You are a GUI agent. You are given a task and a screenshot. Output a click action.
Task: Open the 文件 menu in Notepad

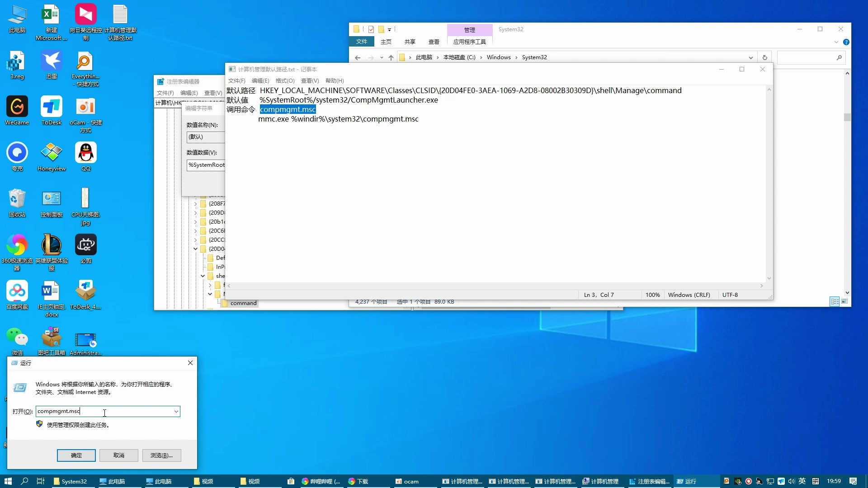(x=235, y=80)
